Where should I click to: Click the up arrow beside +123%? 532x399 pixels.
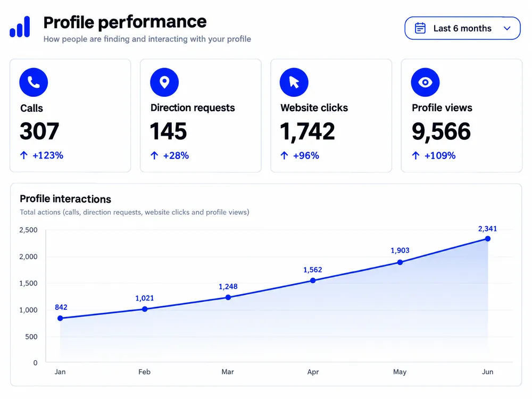tap(24, 155)
